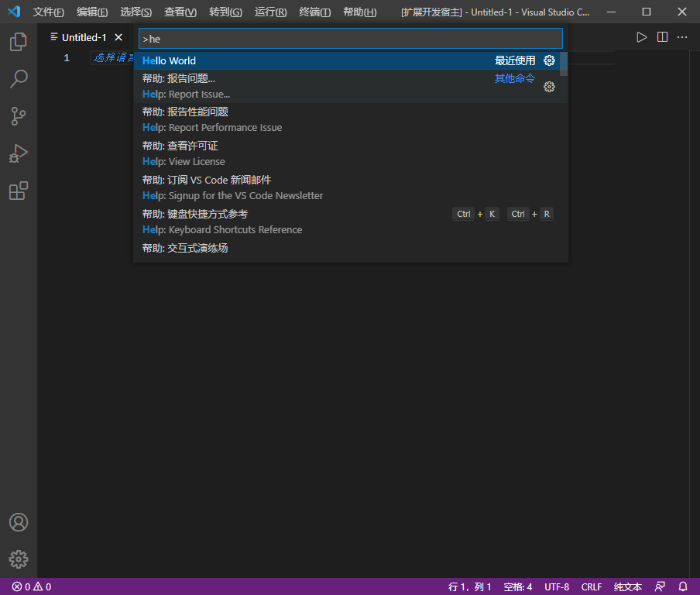Click the VS Code logo in title bar
Screen dimensions: 700x595
14,12
